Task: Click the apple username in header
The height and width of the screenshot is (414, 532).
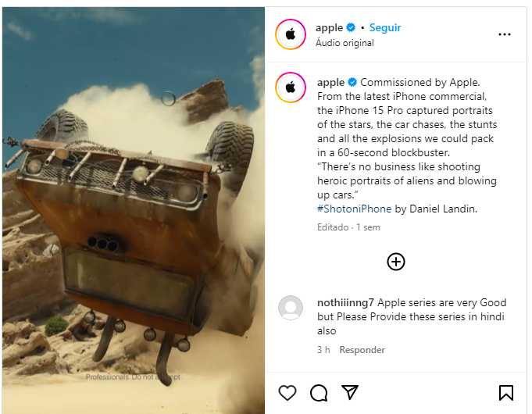Action: point(329,27)
